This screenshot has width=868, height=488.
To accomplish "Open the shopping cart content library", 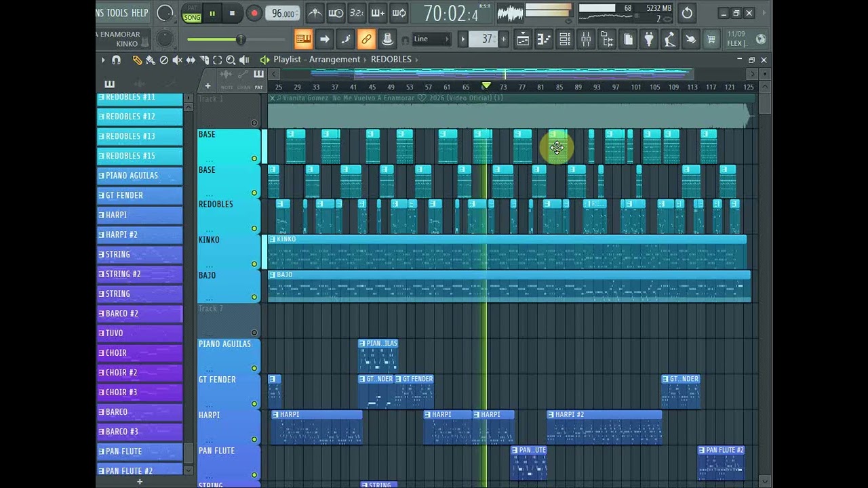I will click(711, 39).
